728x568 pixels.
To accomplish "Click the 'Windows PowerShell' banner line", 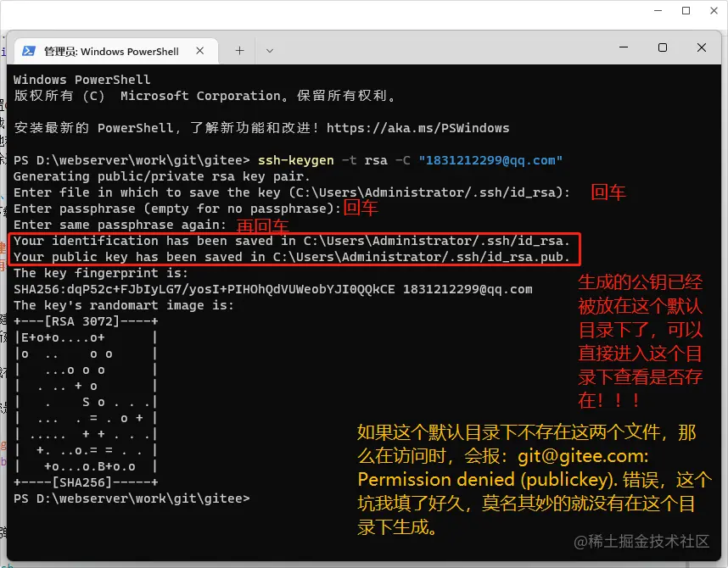I will click(x=81, y=80).
